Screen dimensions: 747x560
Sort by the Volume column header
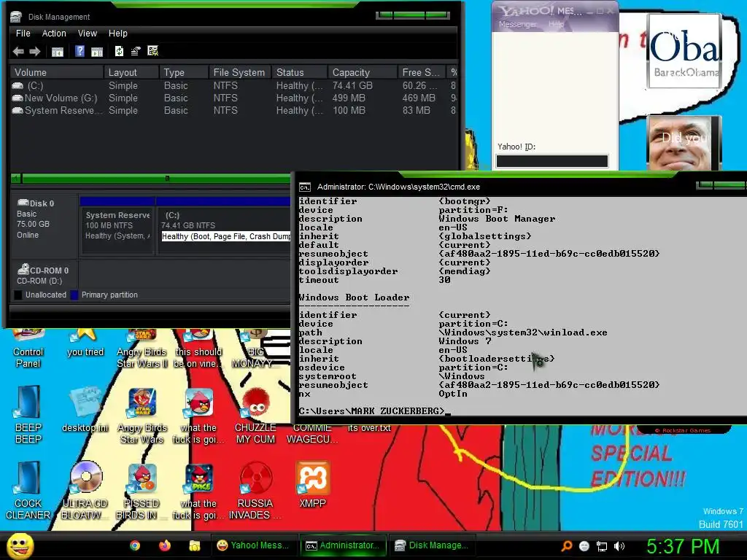tap(57, 72)
